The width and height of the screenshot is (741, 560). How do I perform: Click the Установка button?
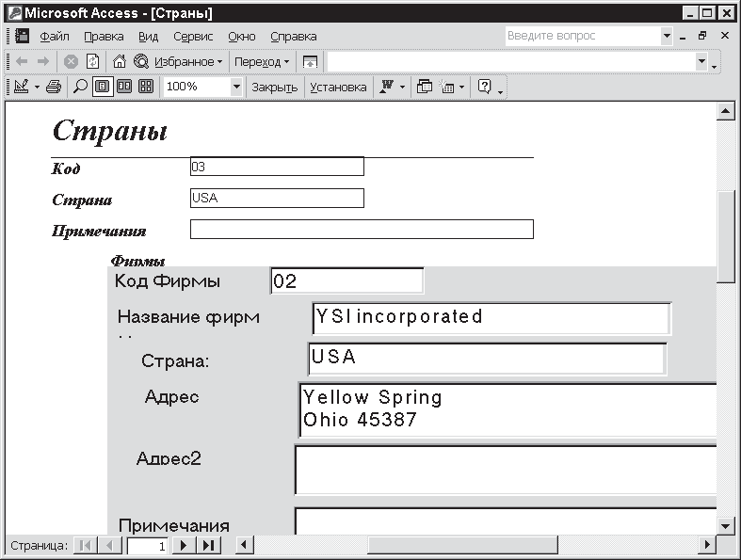tap(338, 87)
